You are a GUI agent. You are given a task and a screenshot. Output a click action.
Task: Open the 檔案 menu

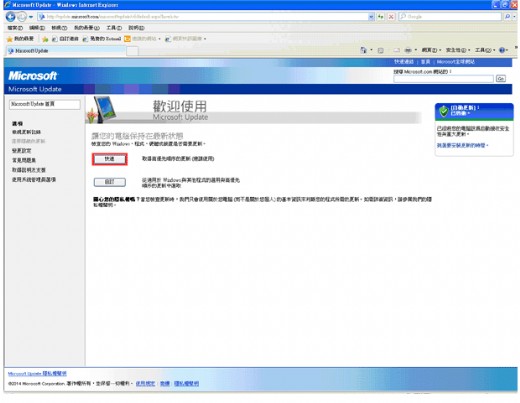15,28
